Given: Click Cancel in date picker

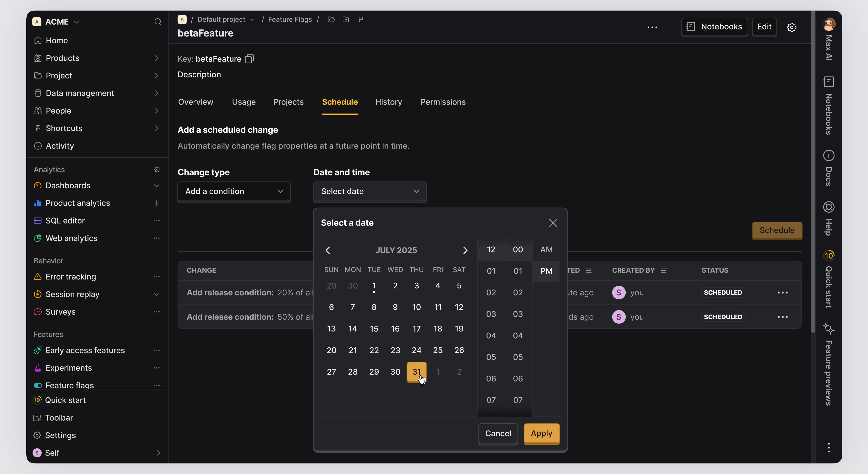Looking at the screenshot, I should point(498,434).
